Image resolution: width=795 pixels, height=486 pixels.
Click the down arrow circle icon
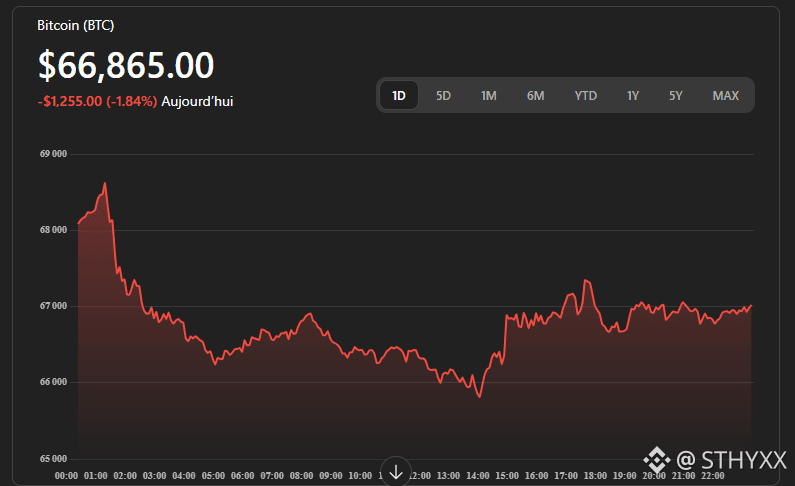[x=396, y=472]
